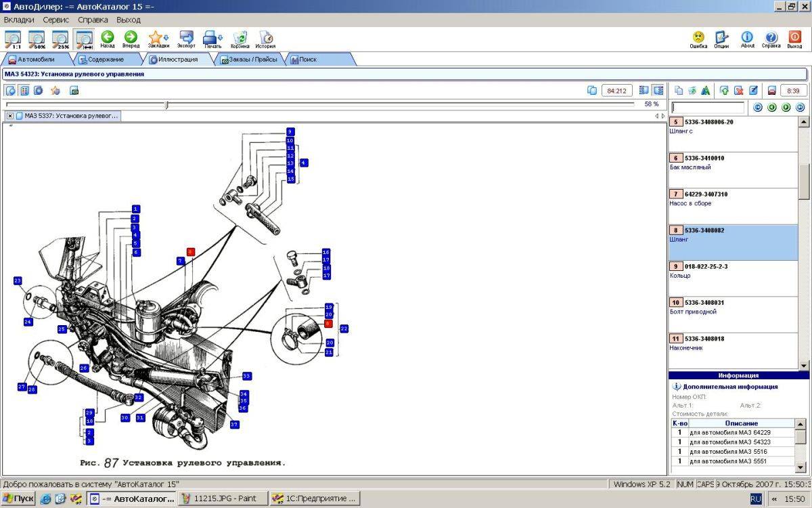Click the About info icon
This screenshot has height=508, width=812.
click(747, 39)
